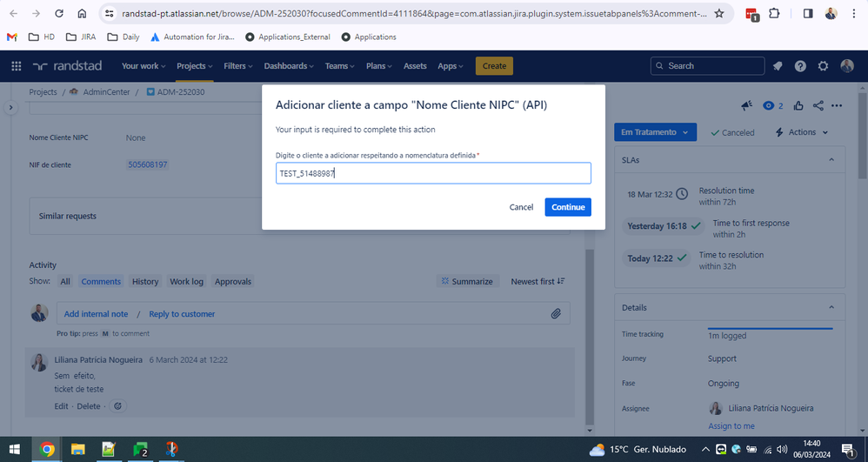Click the attachment paperclip icon in comment box
The width and height of the screenshot is (868, 462).
click(556, 314)
